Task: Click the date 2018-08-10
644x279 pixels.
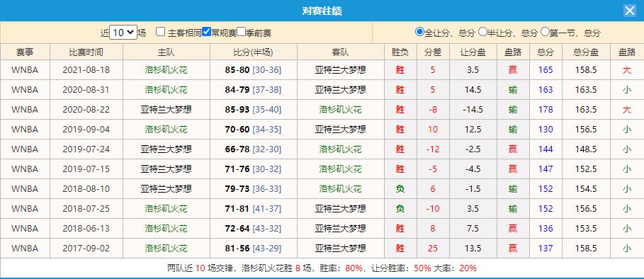Action: point(86,189)
